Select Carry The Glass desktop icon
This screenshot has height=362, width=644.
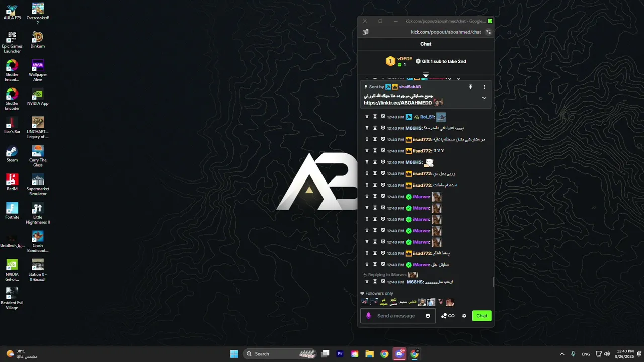(x=38, y=156)
